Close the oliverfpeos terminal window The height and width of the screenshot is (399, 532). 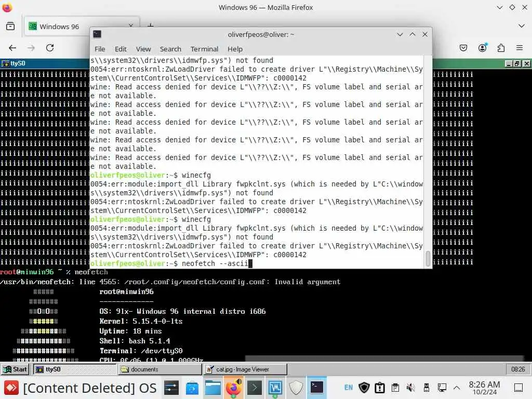425,34
